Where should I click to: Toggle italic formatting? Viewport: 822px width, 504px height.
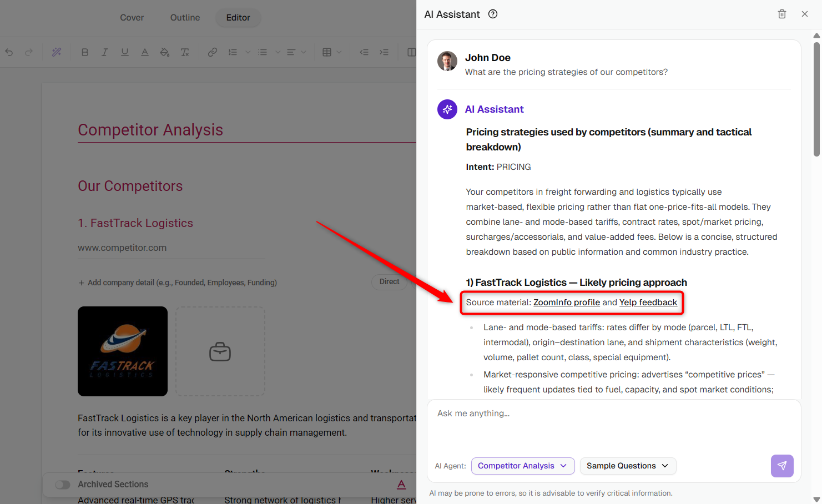point(104,52)
